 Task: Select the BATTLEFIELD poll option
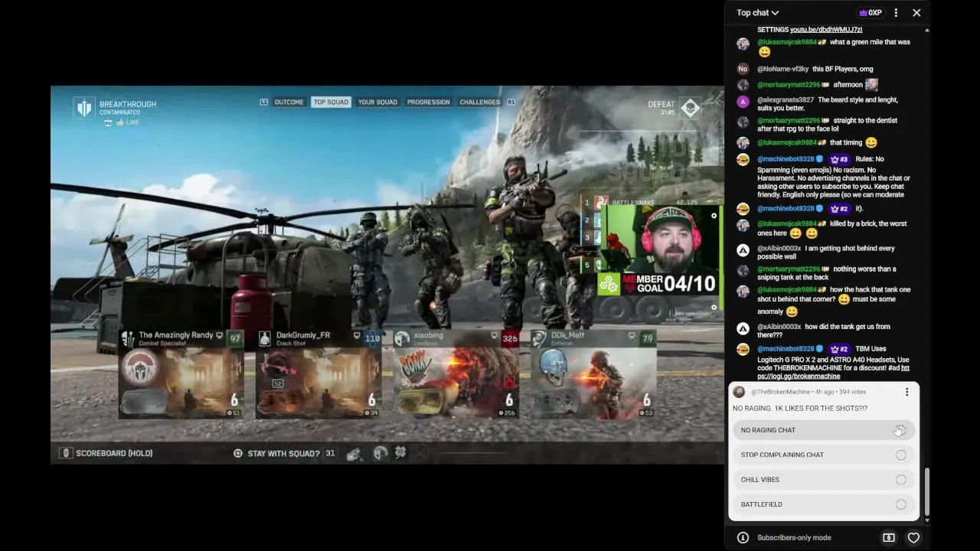(x=824, y=504)
